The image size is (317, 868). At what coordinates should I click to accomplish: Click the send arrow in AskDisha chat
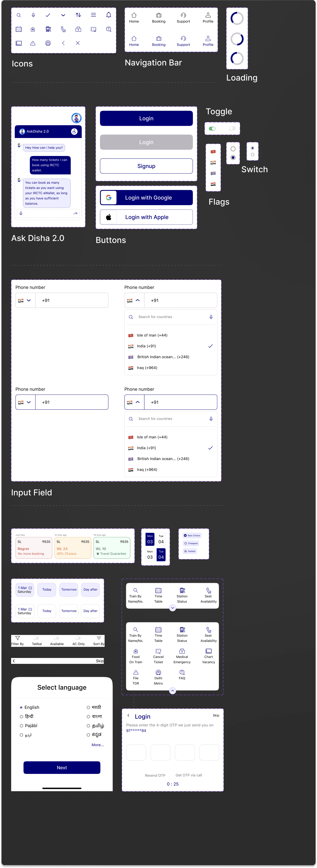point(75,213)
